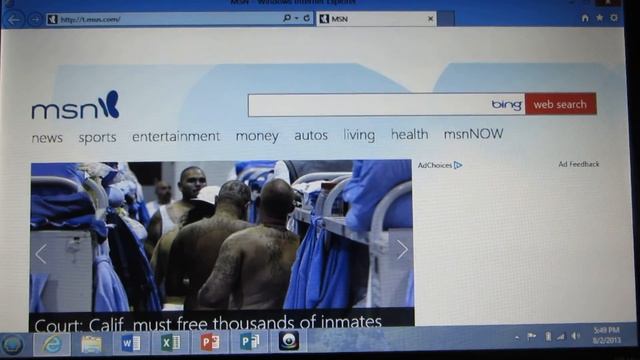The width and height of the screenshot is (640, 360).
Task: Refresh the page with reload icon
Action: (307, 18)
